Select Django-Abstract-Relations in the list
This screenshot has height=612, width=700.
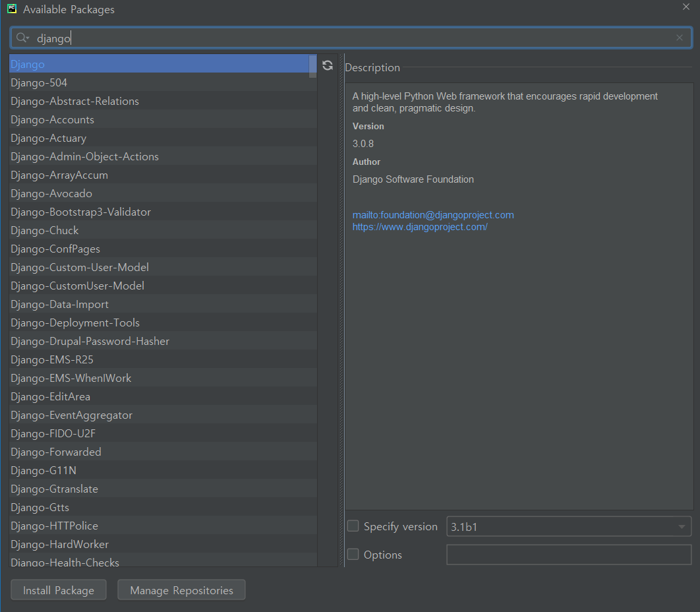163,101
